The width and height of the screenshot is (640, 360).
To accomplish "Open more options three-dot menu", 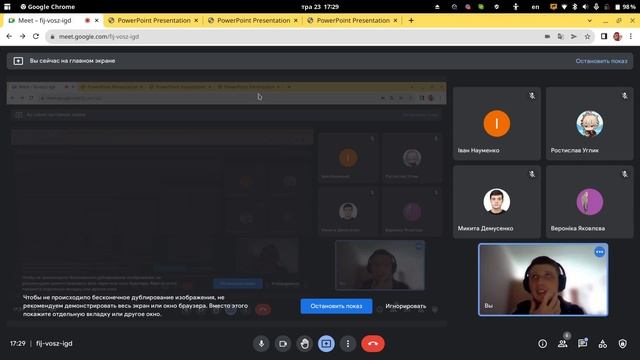I will coord(348,344).
